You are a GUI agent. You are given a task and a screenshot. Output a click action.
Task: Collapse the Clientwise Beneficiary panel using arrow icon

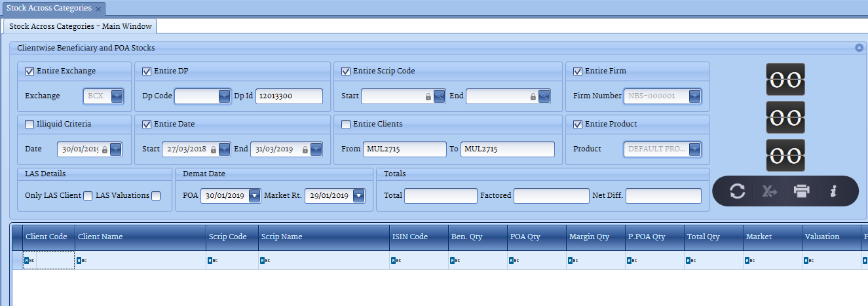(859, 48)
